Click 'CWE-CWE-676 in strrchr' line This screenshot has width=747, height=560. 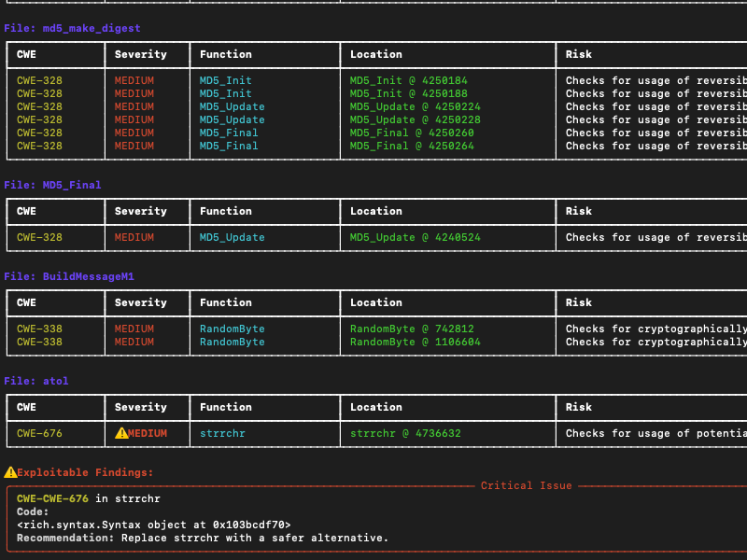click(x=89, y=498)
